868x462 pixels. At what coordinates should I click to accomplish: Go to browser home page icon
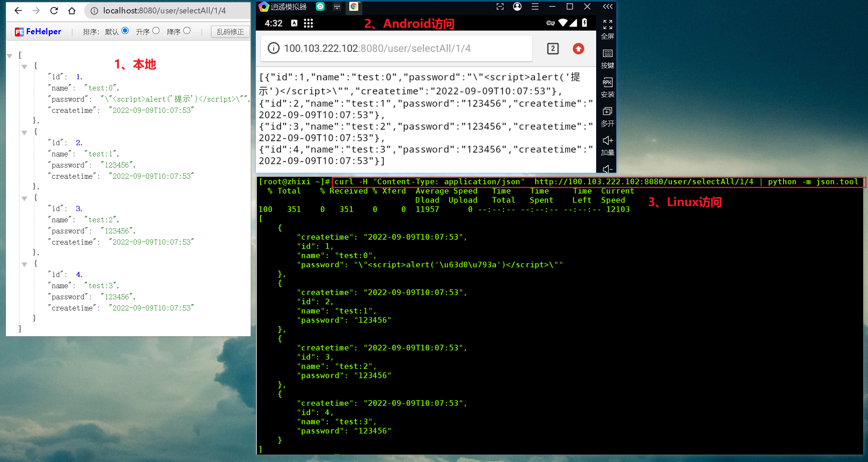point(72,10)
